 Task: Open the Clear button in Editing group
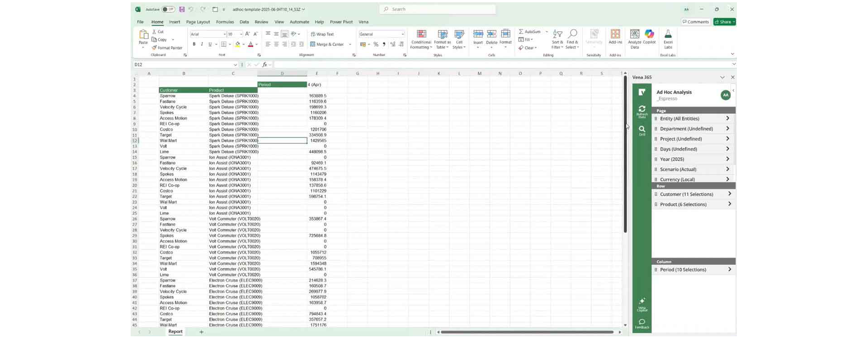[x=527, y=48]
